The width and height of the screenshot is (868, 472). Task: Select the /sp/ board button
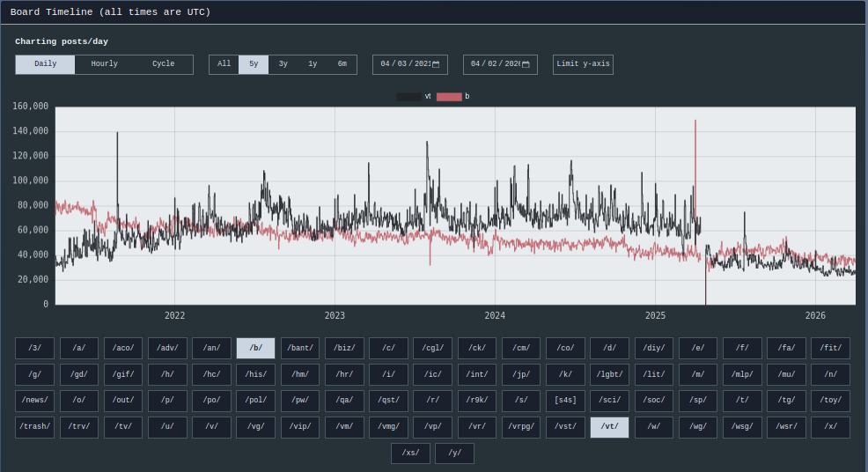coord(698,401)
